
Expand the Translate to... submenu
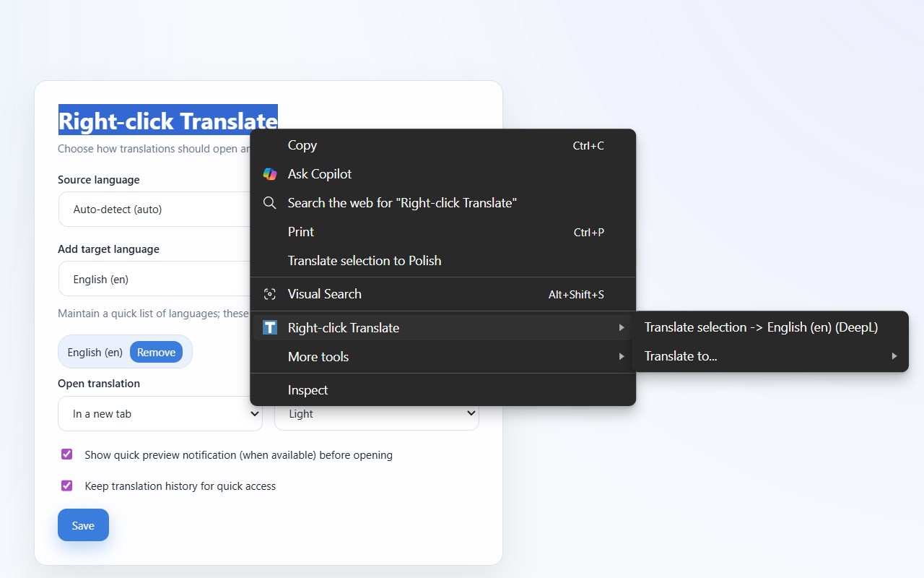click(770, 355)
